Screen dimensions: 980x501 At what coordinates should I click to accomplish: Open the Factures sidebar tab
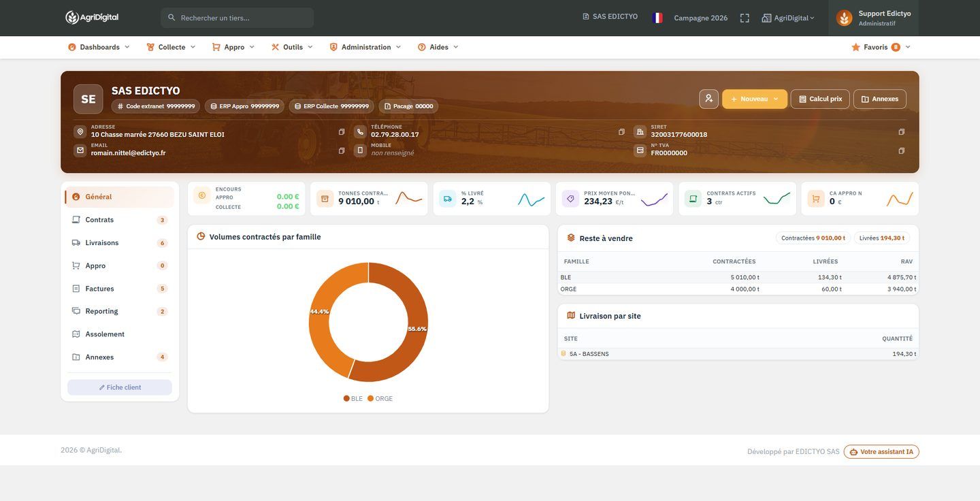(119, 289)
